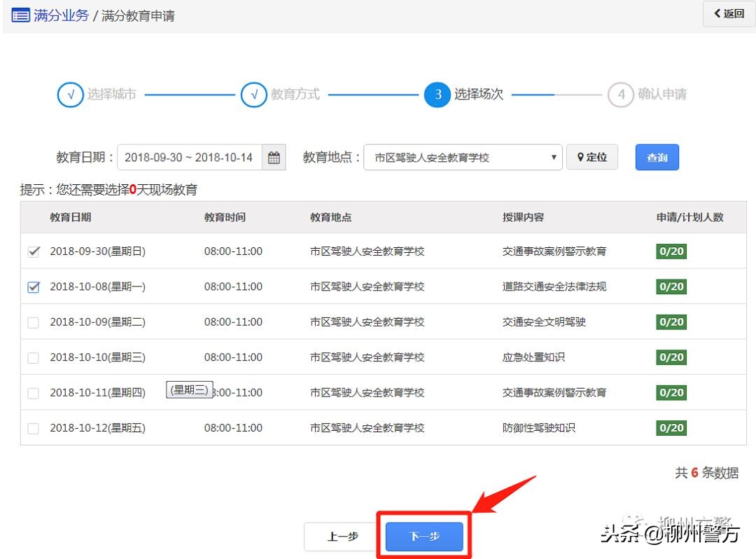Click the checkmark circle for 选择城市 step
Viewport: 756px width, 559px height.
tap(70, 95)
